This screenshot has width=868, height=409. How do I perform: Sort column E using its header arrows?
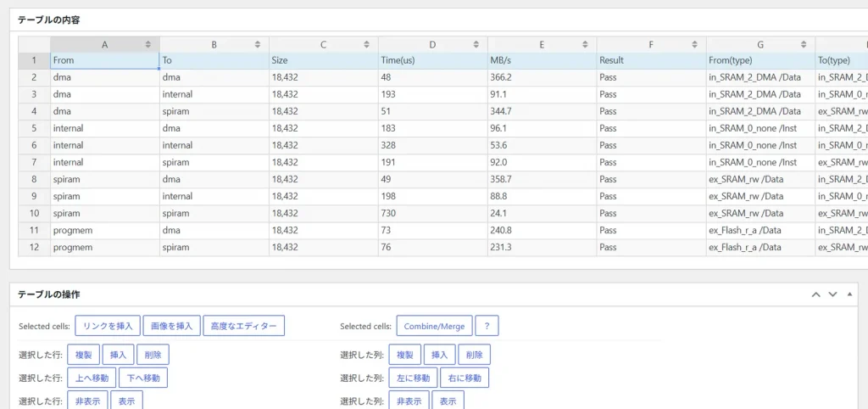pyautogui.click(x=585, y=44)
